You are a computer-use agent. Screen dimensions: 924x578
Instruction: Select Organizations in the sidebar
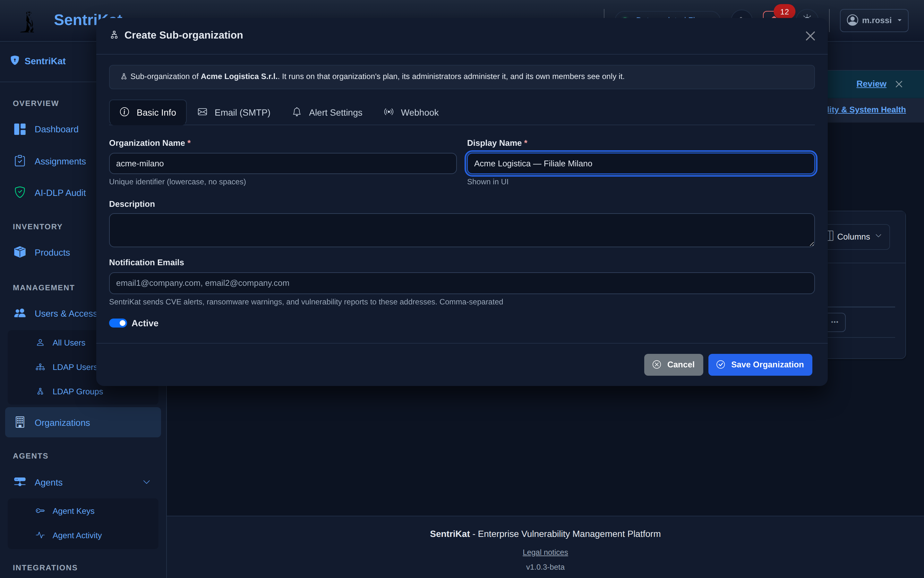click(83, 422)
